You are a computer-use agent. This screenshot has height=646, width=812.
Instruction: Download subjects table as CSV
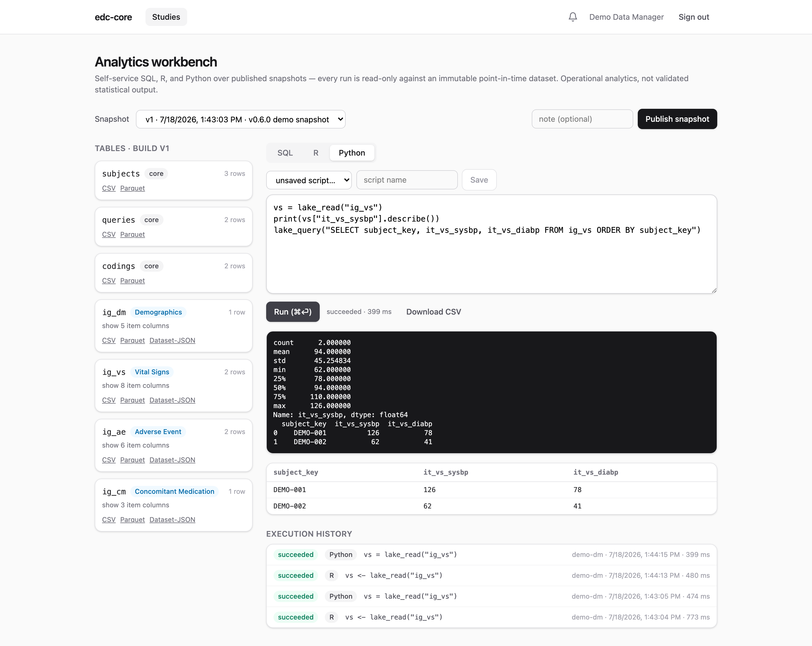click(x=109, y=188)
